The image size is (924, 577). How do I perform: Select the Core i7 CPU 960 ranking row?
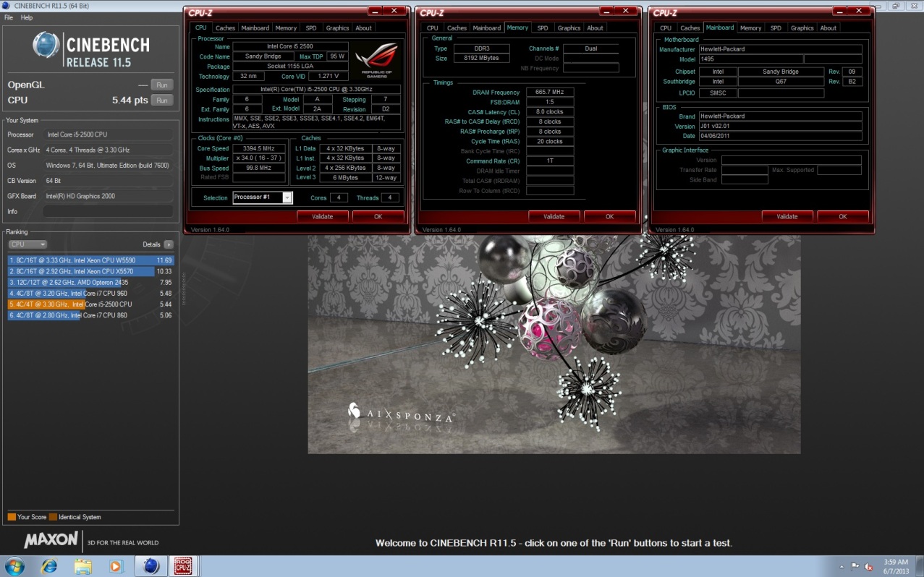coord(91,293)
